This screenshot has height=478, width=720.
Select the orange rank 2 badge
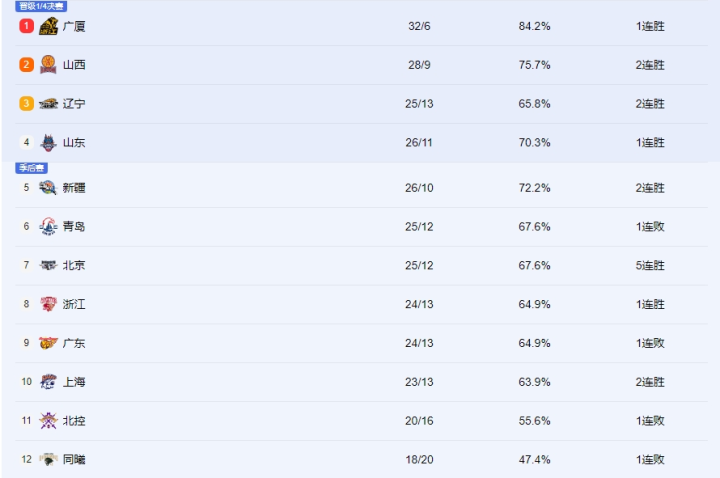tap(26, 65)
